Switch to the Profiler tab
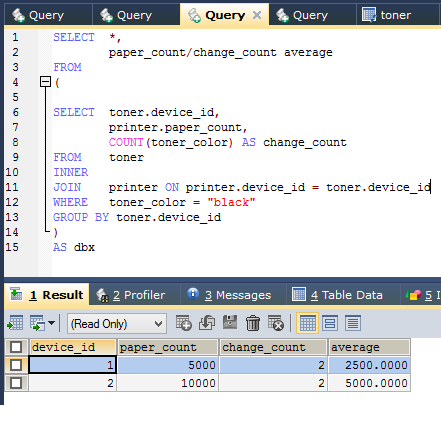Screen dimensions: 441x421 pyautogui.click(x=131, y=295)
